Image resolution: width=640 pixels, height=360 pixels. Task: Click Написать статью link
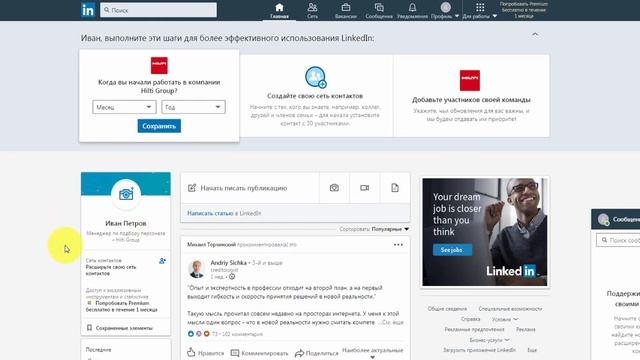pos(210,213)
